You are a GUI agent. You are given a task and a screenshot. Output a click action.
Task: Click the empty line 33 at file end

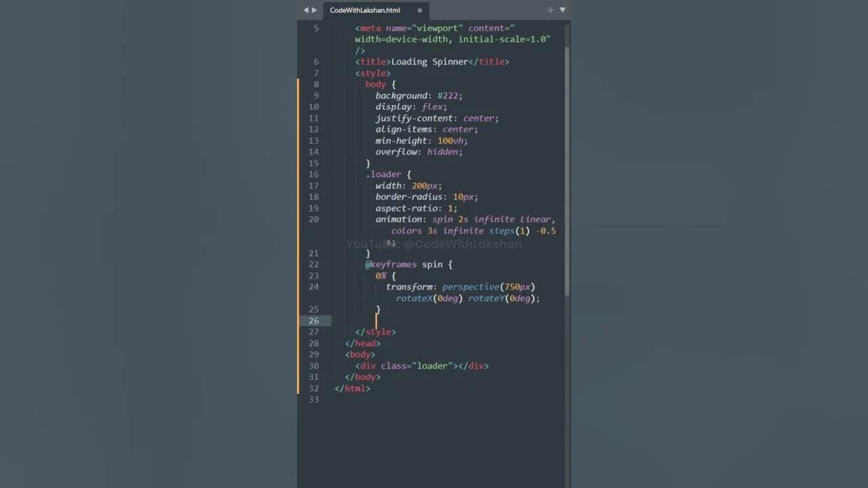tap(407, 399)
